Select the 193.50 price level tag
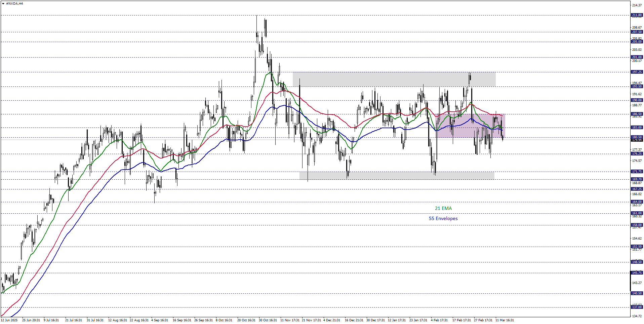The height and width of the screenshot is (324, 644). pyautogui.click(x=637, y=86)
